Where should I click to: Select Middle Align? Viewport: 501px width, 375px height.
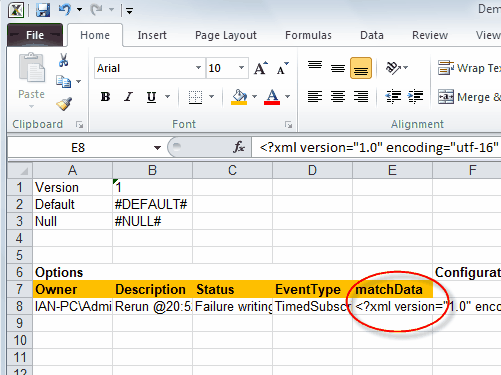tap(338, 68)
